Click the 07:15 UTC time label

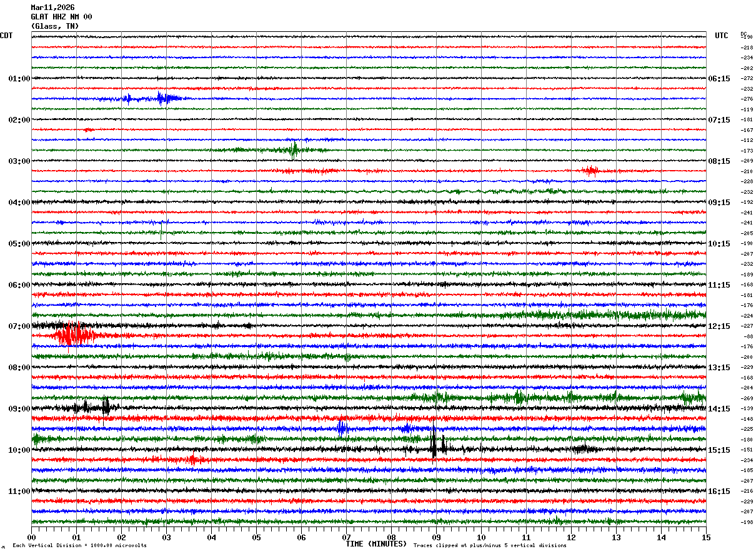pos(719,120)
